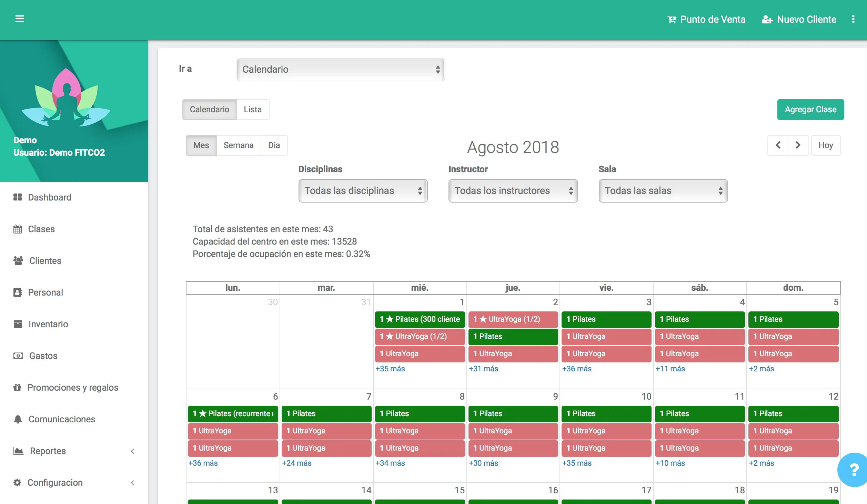Open Promociones y regalos from sidebar
Viewport: 867px width, 504px height.
[74, 388]
